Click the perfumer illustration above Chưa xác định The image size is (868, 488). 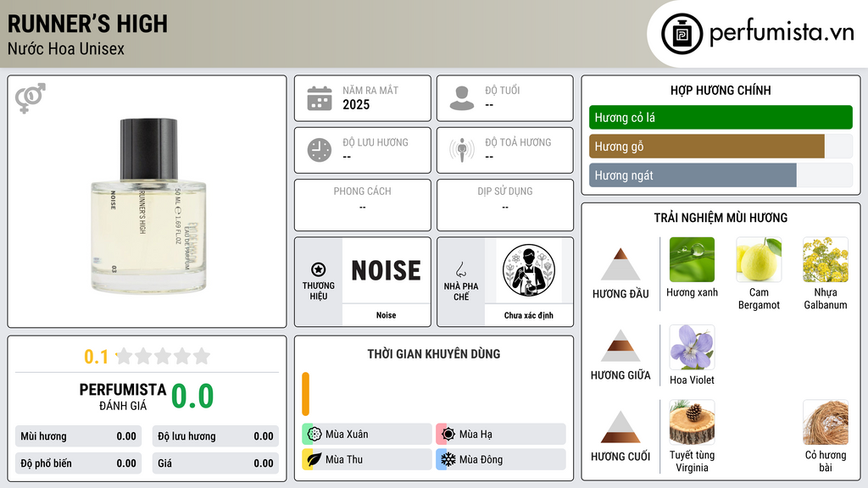click(529, 270)
